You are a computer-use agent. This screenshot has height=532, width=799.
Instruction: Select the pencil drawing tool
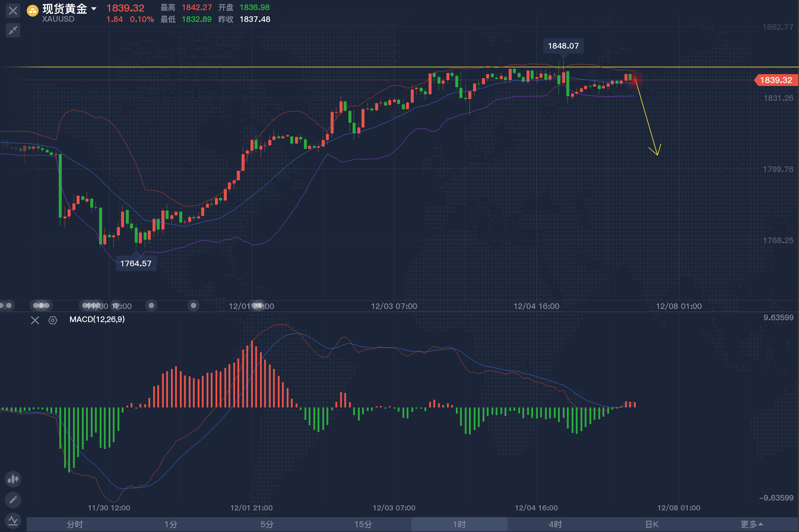[x=13, y=500]
